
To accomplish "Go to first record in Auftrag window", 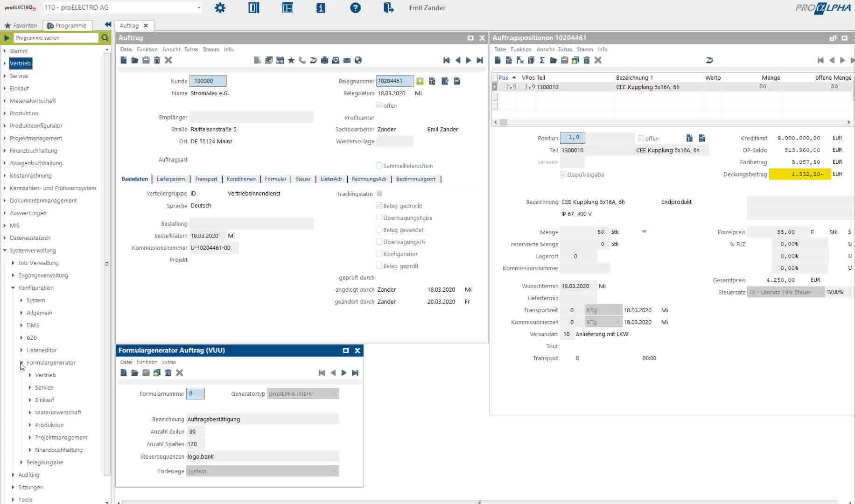I will (446, 60).
